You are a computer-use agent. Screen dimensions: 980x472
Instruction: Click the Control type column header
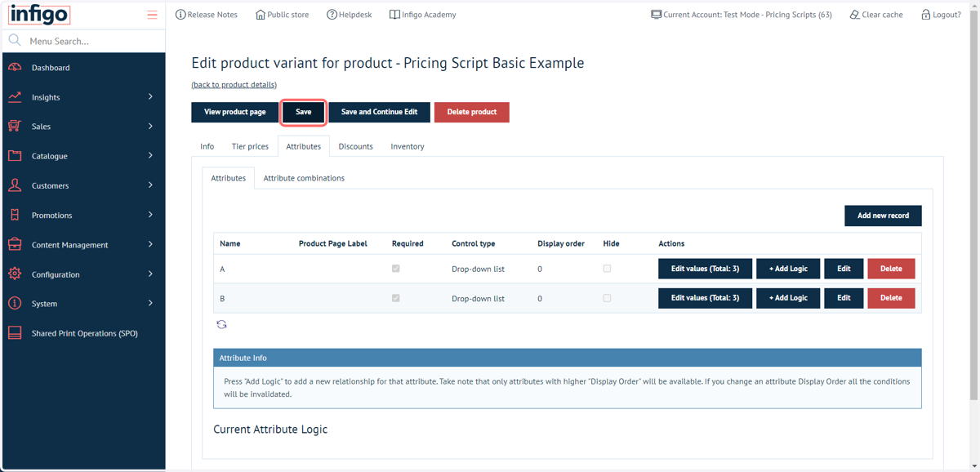click(474, 243)
